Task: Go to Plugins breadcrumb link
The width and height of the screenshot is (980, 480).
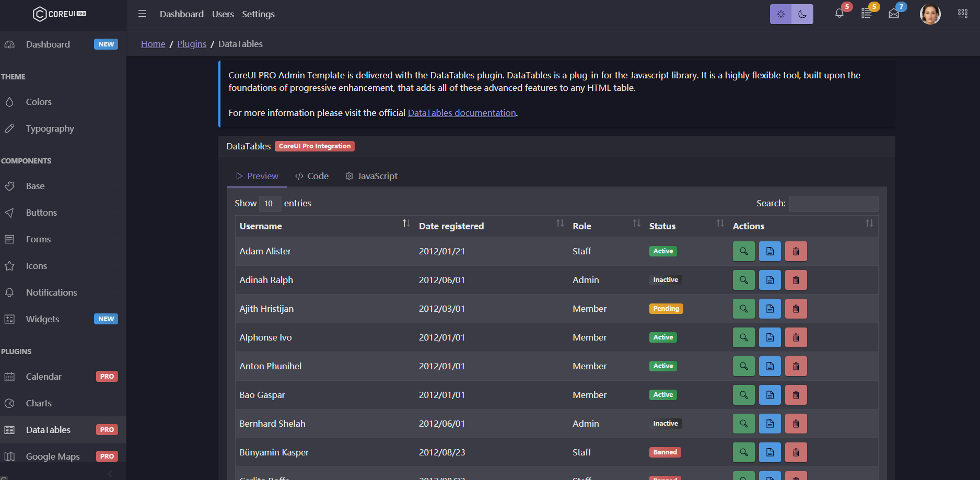Action: pos(192,44)
